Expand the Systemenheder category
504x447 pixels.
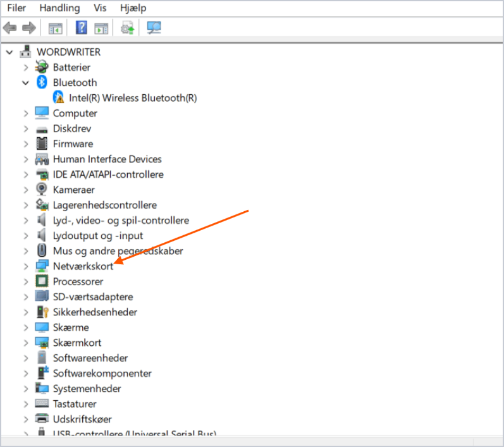click(x=26, y=389)
